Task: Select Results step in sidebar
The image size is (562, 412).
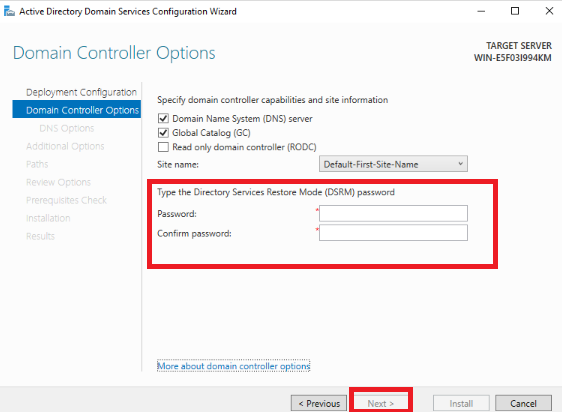Action: (40, 236)
